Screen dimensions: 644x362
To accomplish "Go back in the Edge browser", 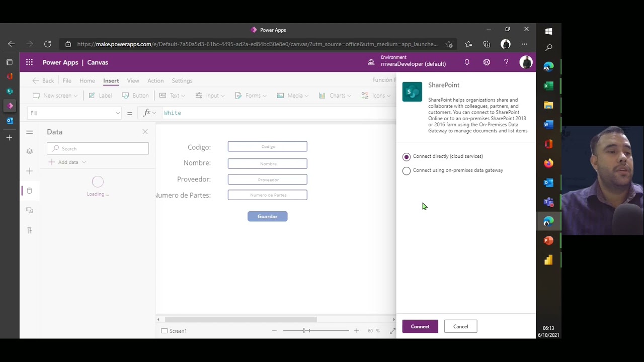I will tap(12, 44).
